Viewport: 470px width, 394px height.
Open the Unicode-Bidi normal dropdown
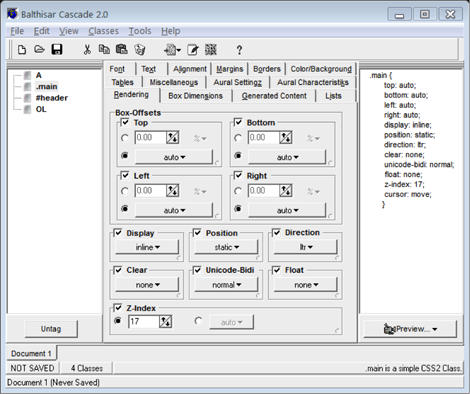point(226,285)
